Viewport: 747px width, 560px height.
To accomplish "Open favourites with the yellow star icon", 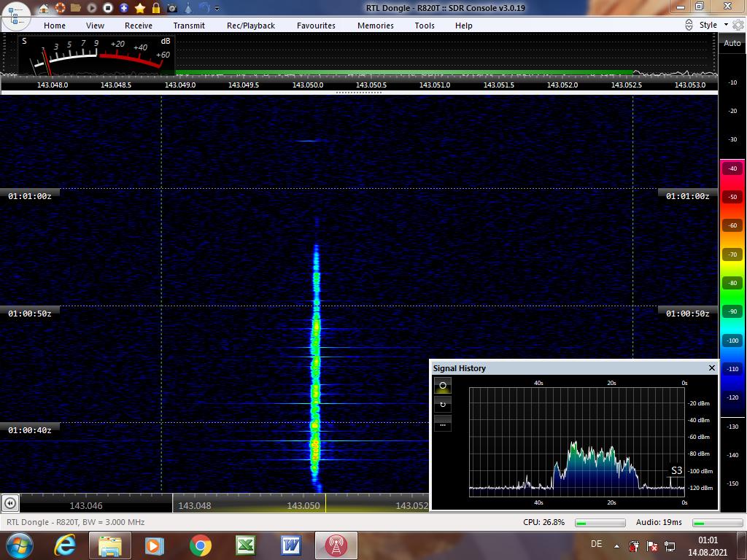I will click(140, 8).
